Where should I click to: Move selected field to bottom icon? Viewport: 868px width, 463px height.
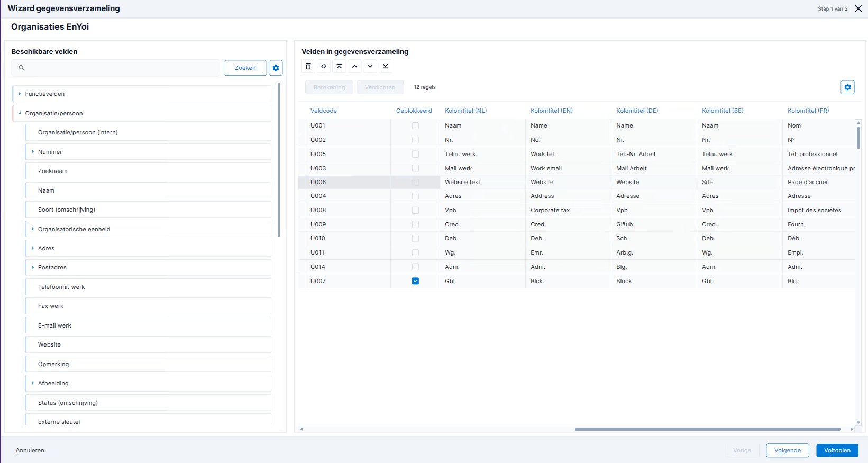pos(386,66)
